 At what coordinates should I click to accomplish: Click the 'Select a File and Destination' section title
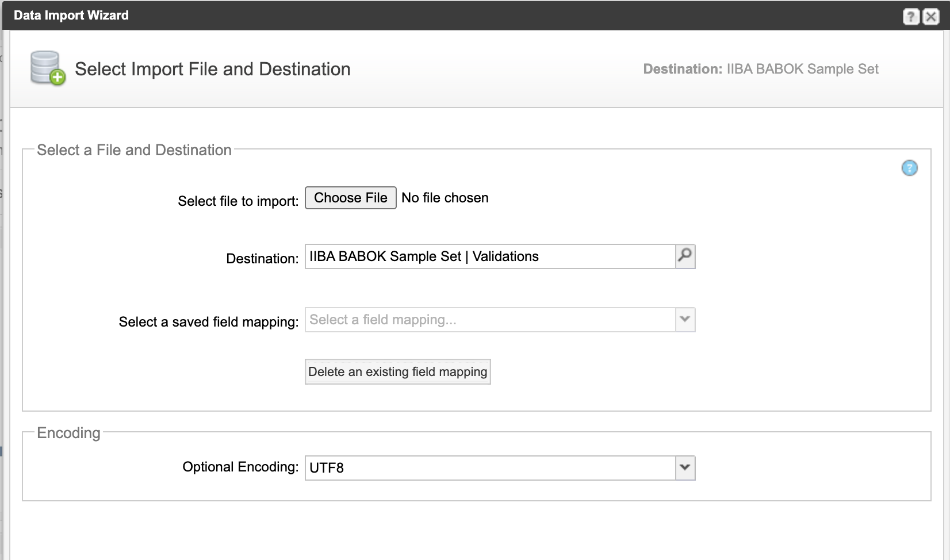pyautogui.click(x=134, y=150)
